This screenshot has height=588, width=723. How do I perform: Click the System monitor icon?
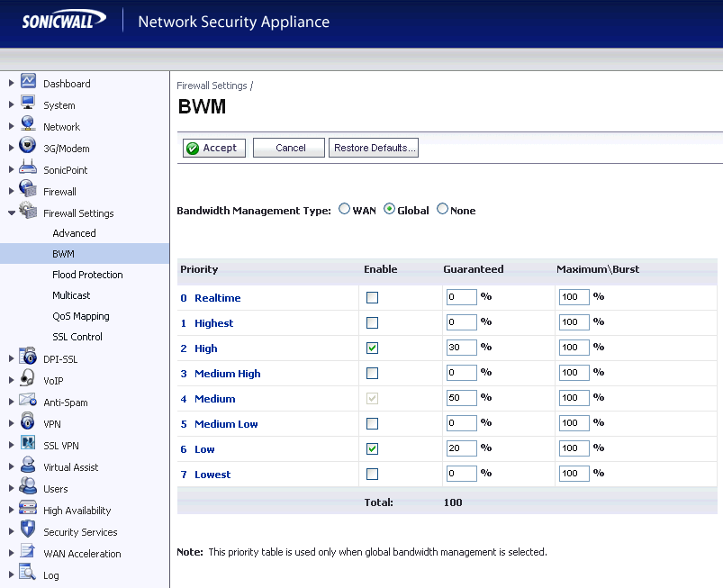[x=28, y=104]
